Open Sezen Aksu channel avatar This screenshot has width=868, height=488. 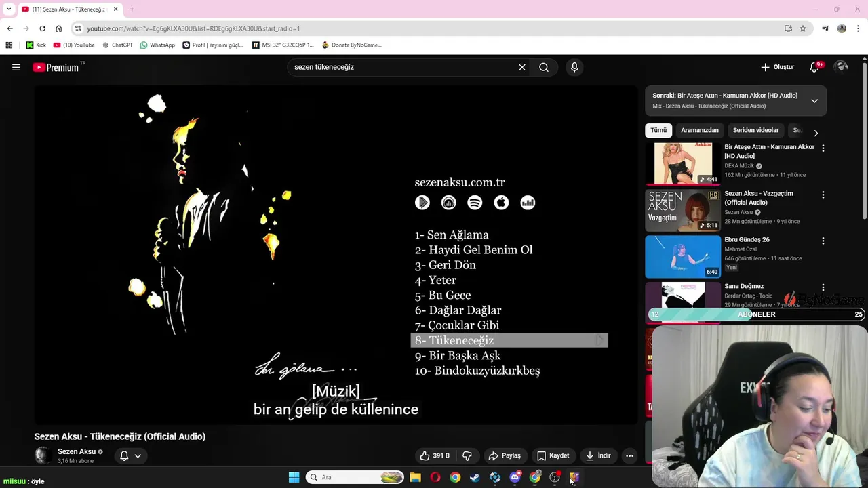click(43, 455)
